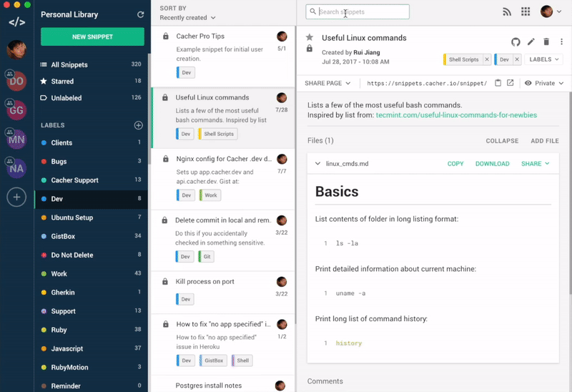Select the Bugs label
Viewport: 572px width, 392px height.
click(x=91, y=162)
